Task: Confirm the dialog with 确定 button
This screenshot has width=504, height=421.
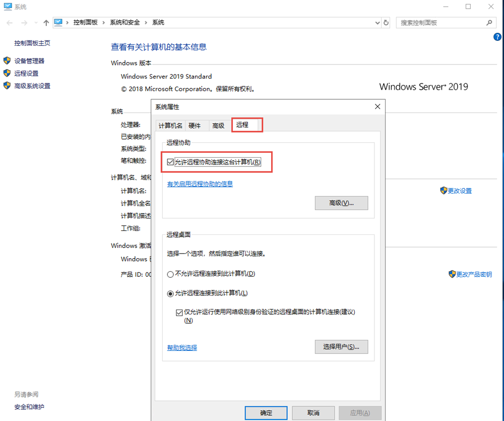Action: click(x=266, y=413)
